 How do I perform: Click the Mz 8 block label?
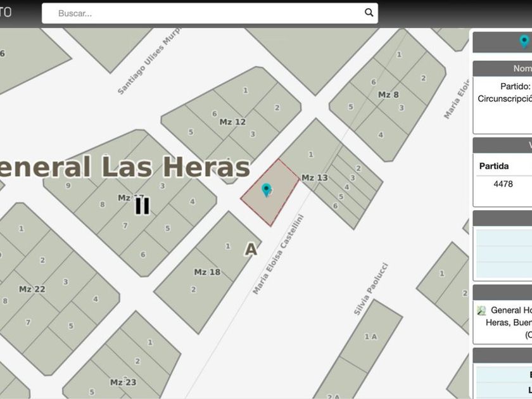388,94
